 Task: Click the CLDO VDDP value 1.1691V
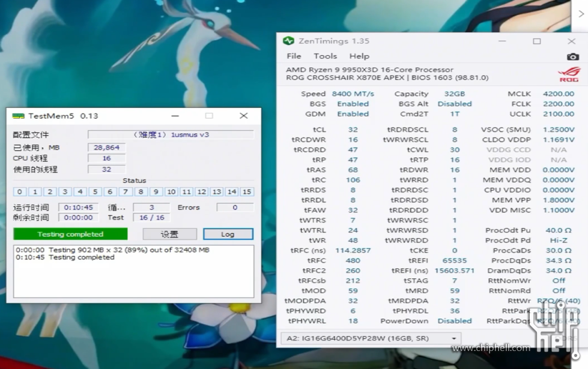click(x=559, y=140)
